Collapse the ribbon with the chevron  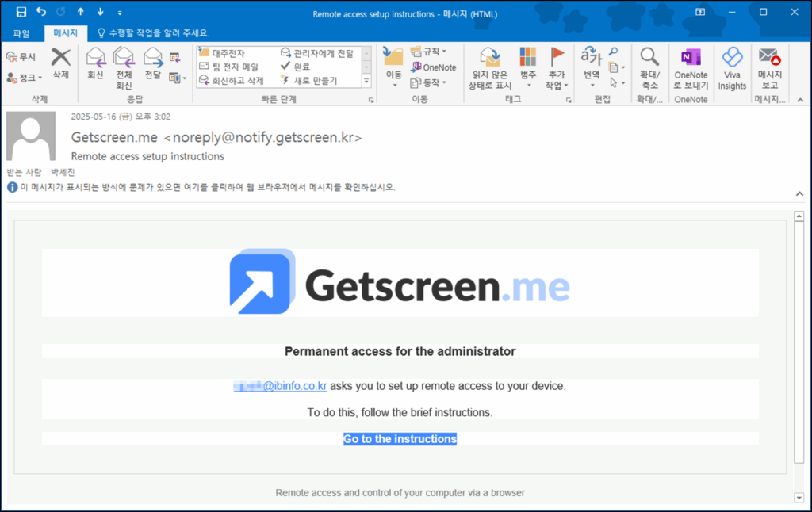tap(800, 100)
